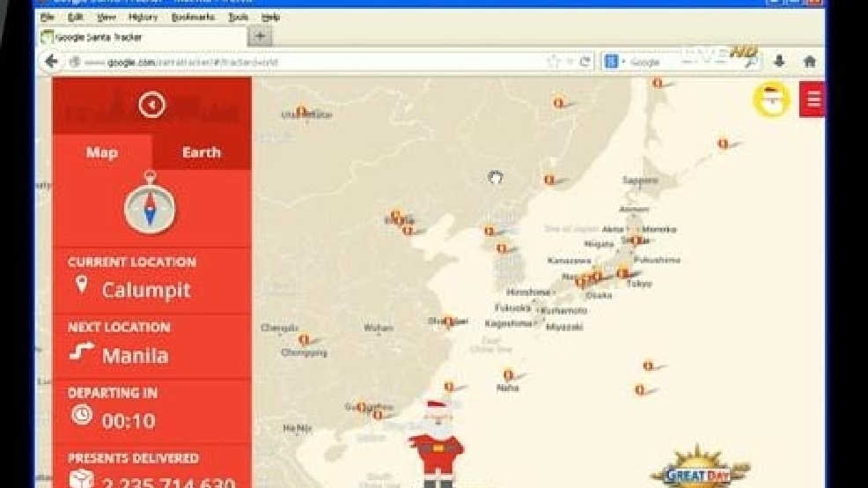Click the browser back arrow button
The image size is (868, 488).
[x=52, y=62]
